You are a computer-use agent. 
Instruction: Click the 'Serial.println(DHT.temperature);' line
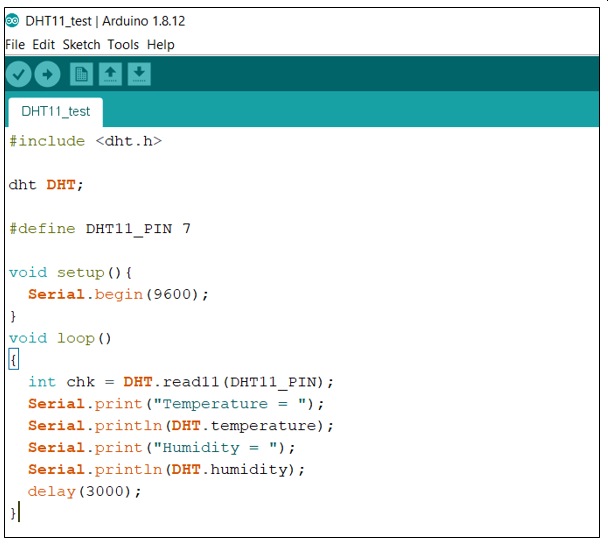tap(181, 426)
